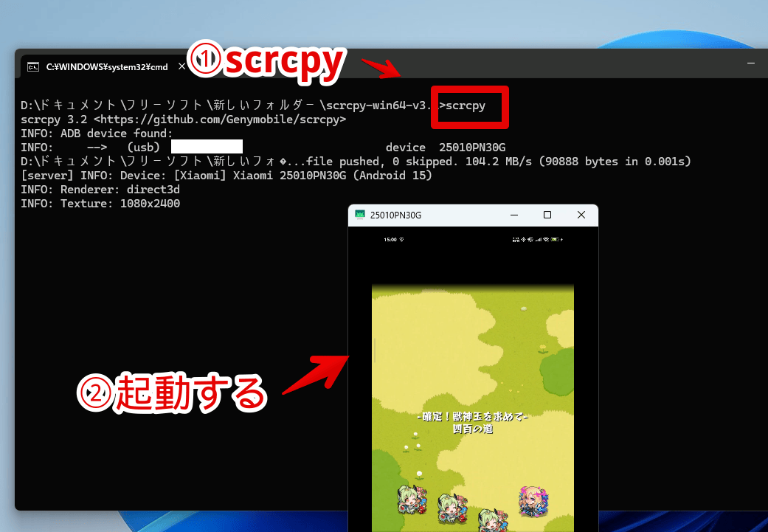The height and width of the screenshot is (532, 768).
Task: Click the 'device 25010PN30G' text in terminal
Action: point(445,148)
